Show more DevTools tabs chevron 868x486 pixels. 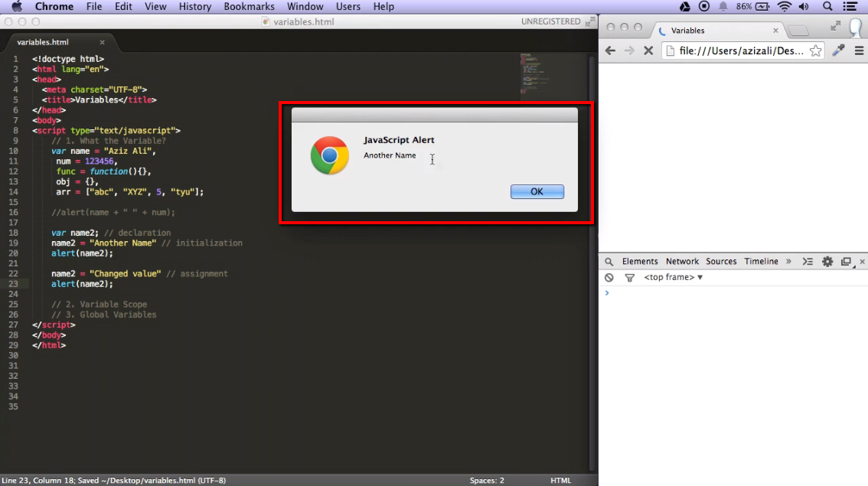click(x=788, y=261)
